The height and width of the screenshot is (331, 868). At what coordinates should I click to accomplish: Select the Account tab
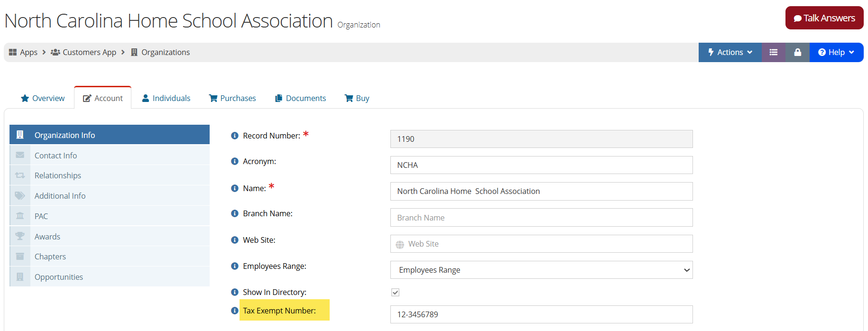coord(103,98)
